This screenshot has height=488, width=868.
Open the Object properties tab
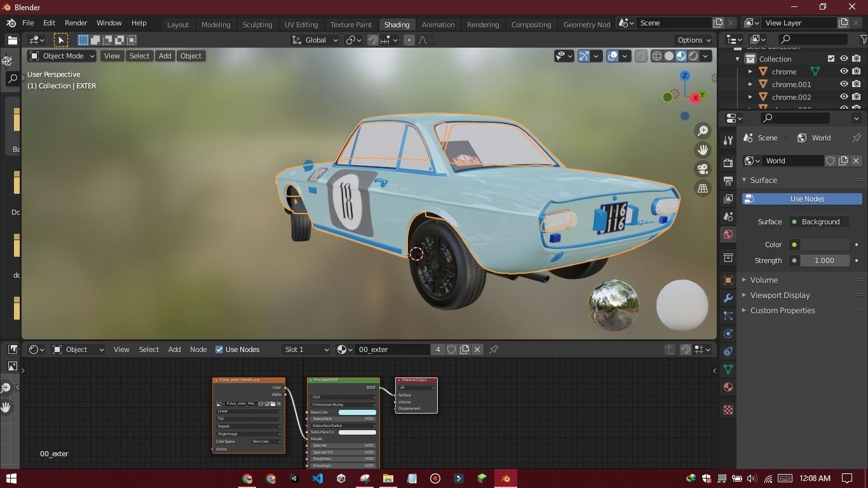728,280
